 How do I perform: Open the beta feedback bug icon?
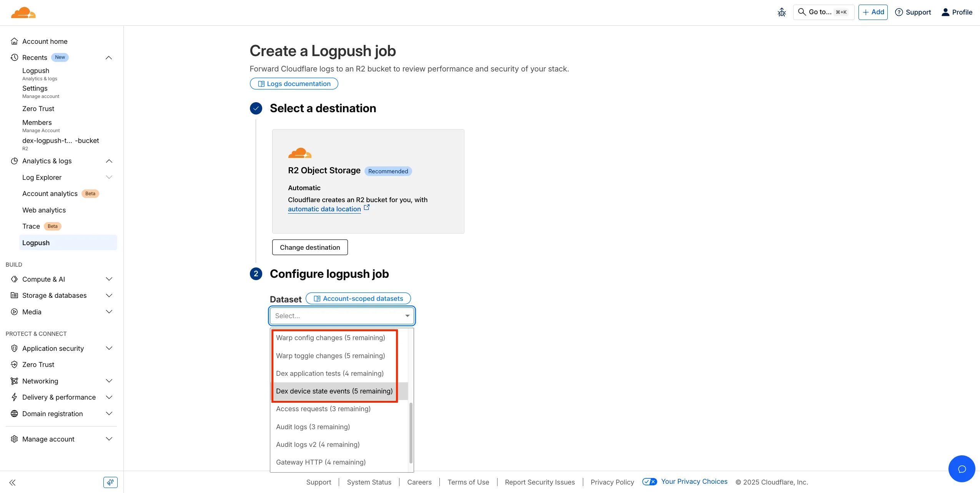[781, 12]
